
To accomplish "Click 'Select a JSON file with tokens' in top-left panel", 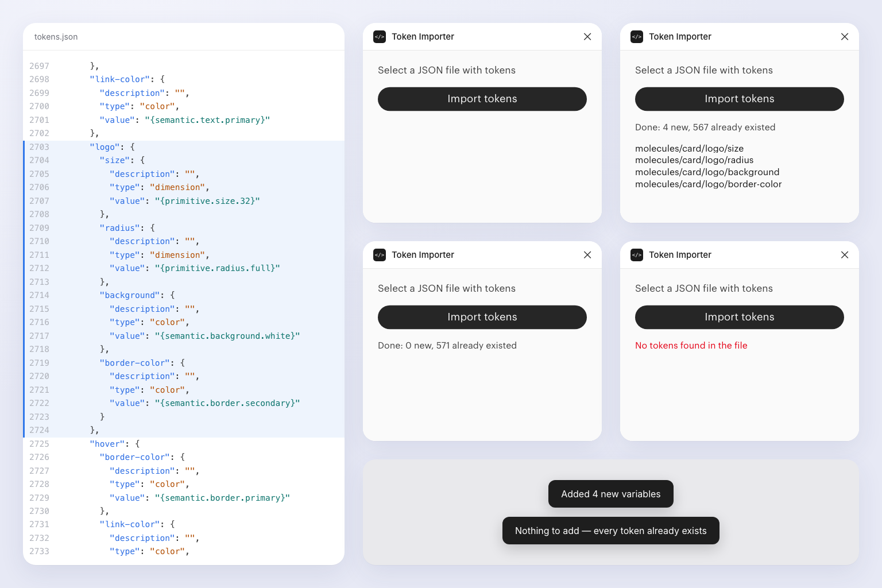I will click(x=447, y=70).
